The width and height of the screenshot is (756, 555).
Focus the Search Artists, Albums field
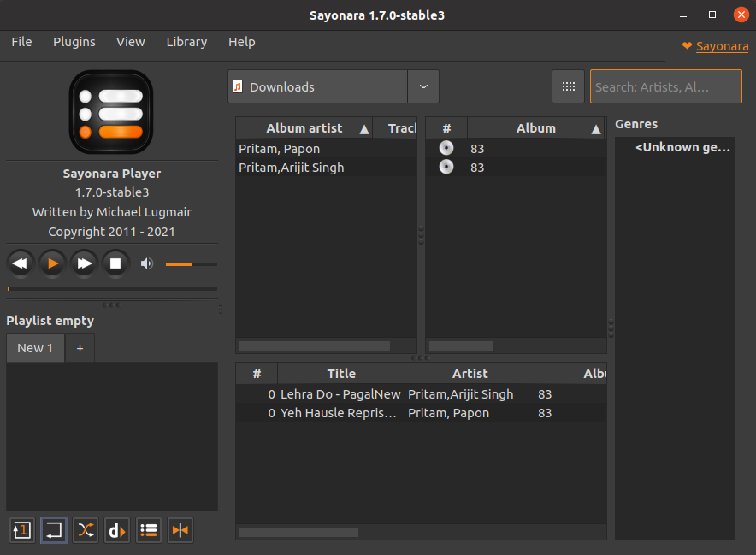point(666,86)
